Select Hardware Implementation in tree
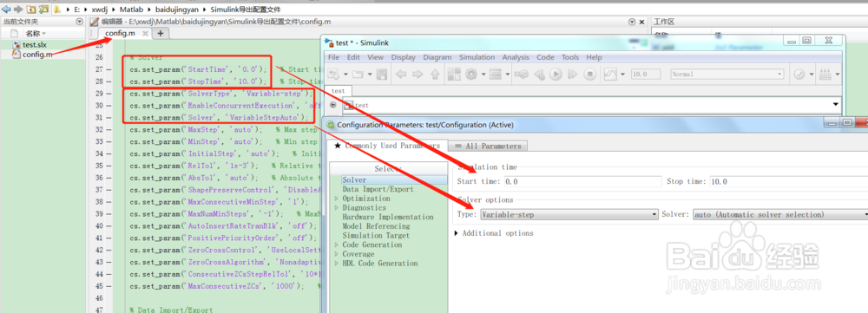The height and width of the screenshot is (313, 868). [387, 218]
